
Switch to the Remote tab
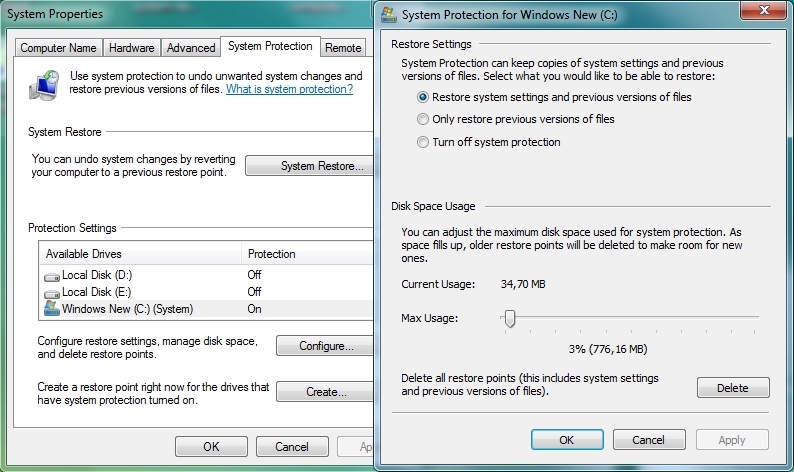click(x=343, y=48)
